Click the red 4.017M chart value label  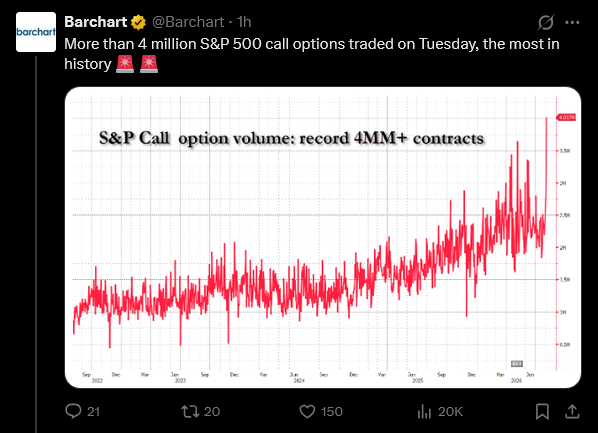click(x=566, y=117)
